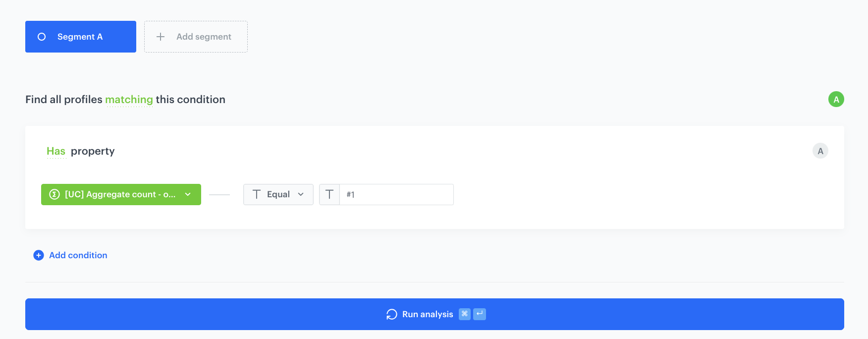Click the T text-type icon inside Equal selector
The image size is (868, 339).
pyautogui.click(x=257, y=195)
